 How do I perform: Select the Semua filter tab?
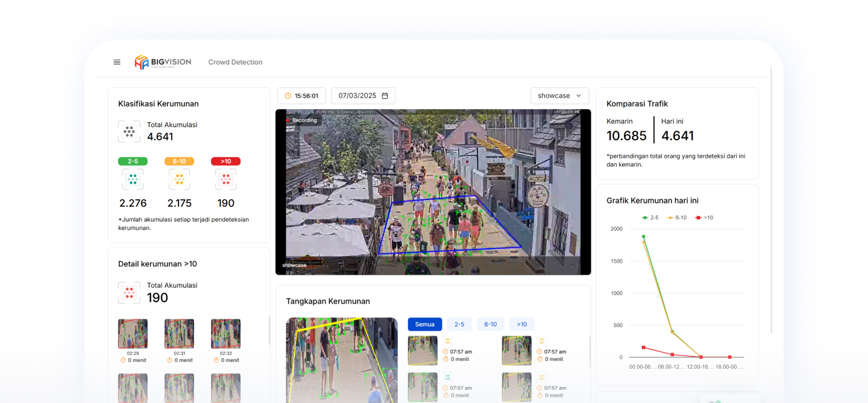pyautogui.click(x=425, y=324)
